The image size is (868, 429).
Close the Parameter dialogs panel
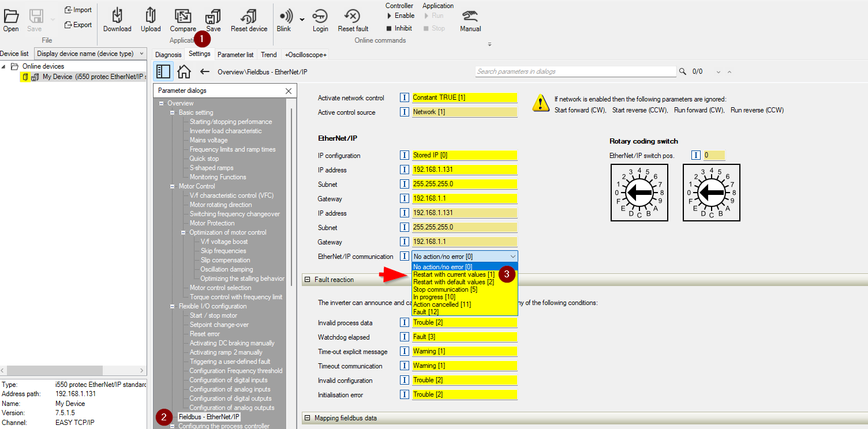point(289,91)
